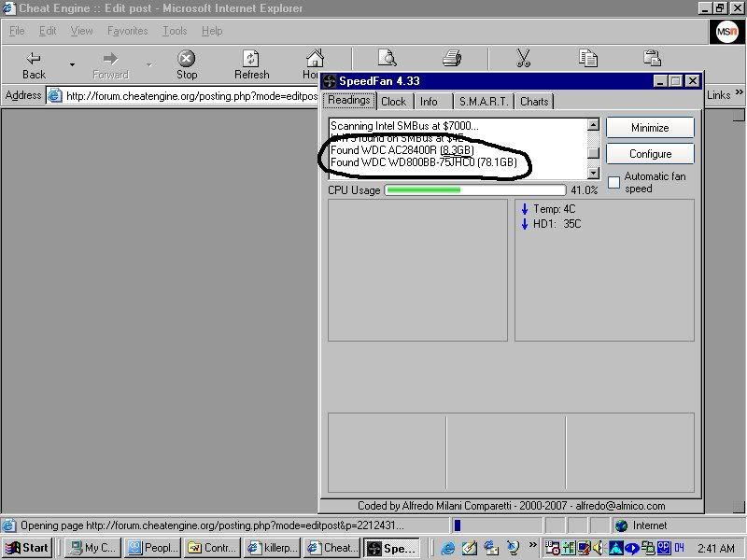Click the Links toolbar label
747x560 pixels.
(x=718, y=95)
